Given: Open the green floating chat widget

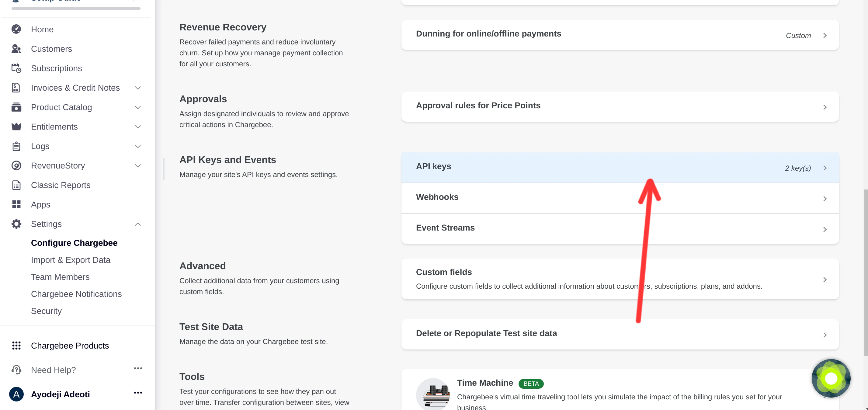Looking at the screenshot, I should (831, 378).
